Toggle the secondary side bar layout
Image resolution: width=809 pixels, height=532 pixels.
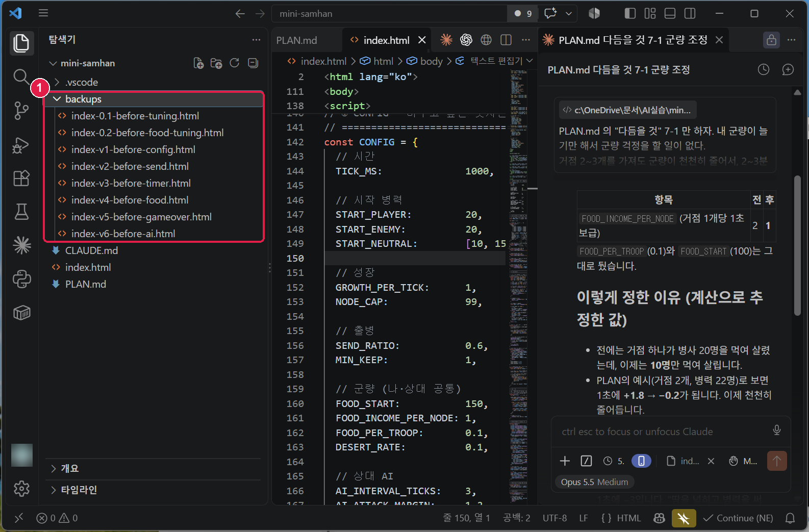(x=690, y=14)
